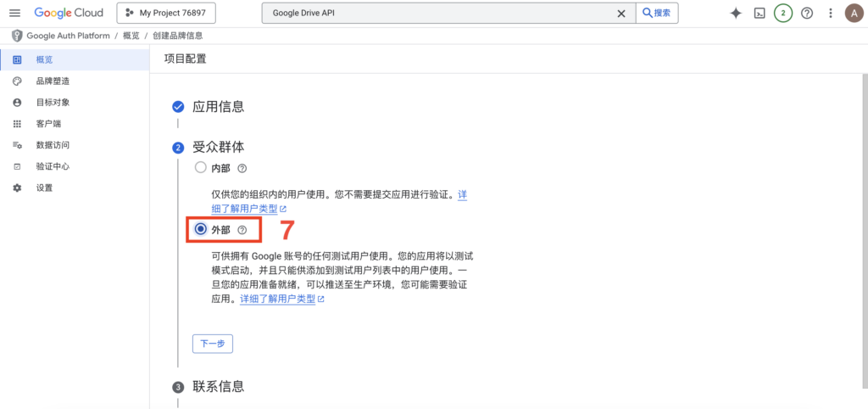Clear the search field with X
The width and height of the screenshot is (868, 409).
pos(621,14)
